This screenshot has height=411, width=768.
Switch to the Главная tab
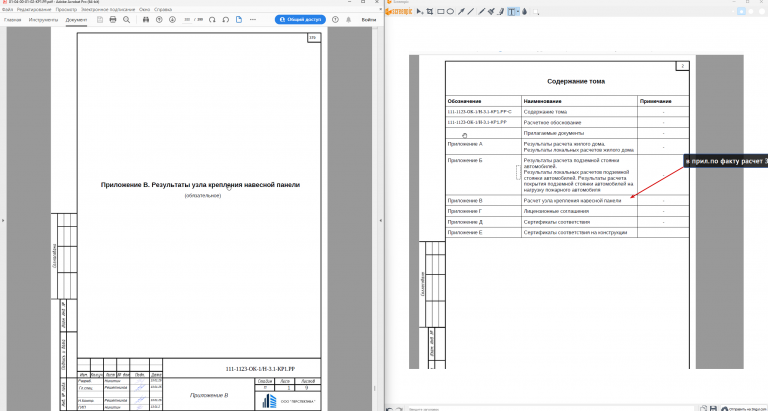pyautogui.click(x=13, y=20)
